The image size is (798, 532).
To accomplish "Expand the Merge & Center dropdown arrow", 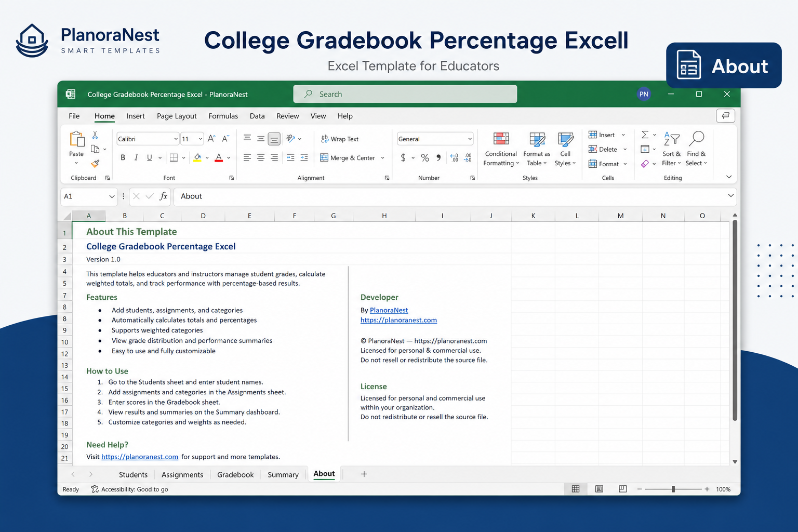I will coord(383,158).
